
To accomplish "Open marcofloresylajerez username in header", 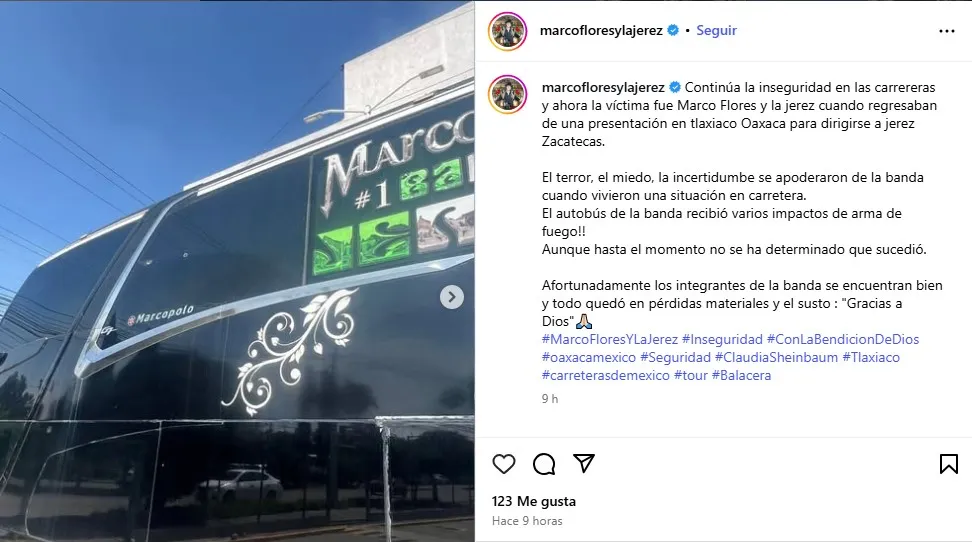I will 601,30.
